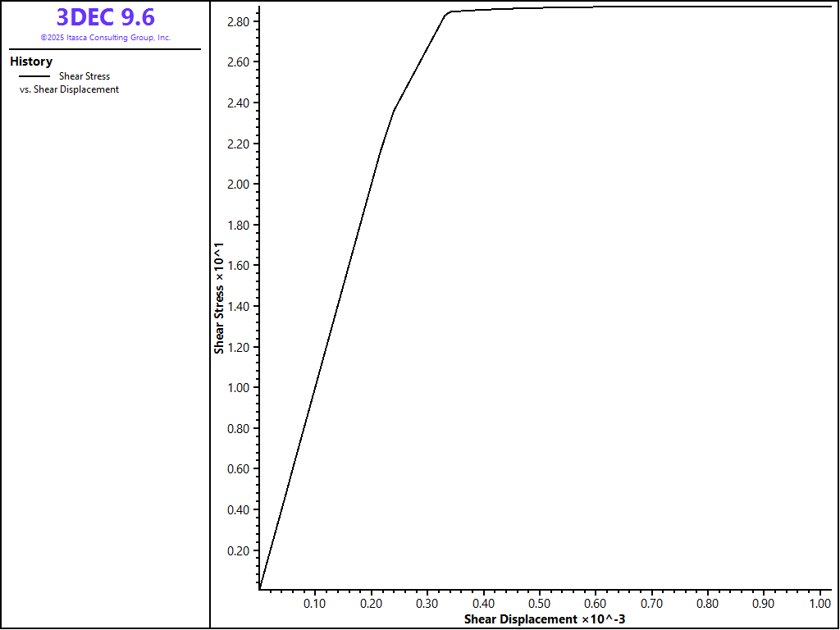Select the vertical Shear Stress axis title
The width and height of the screenshot is (840, 630).
[219, 298]
